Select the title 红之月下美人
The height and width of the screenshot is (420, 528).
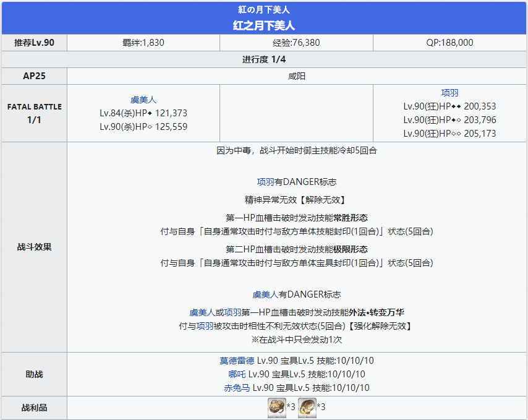(x=264, y=25)
